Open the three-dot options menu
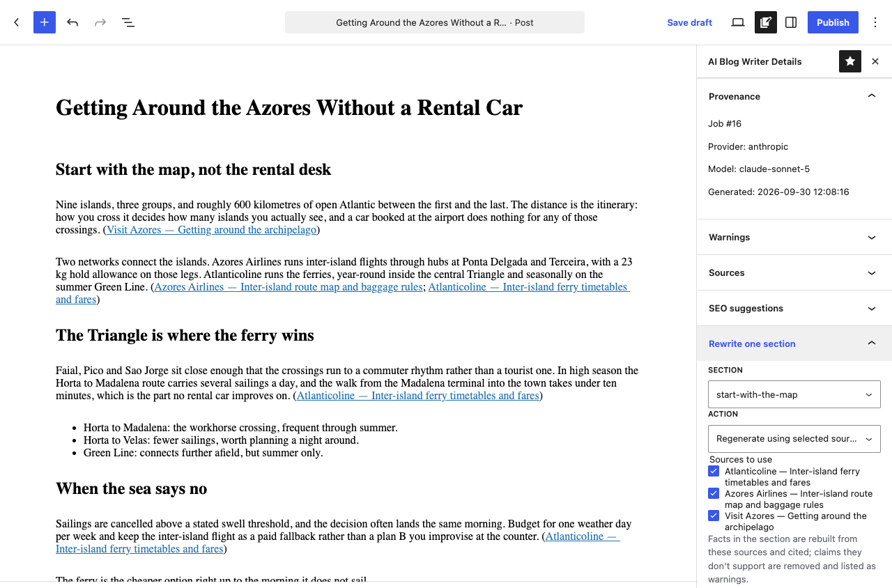The image size is (892, 588). [x=875, y=22]
